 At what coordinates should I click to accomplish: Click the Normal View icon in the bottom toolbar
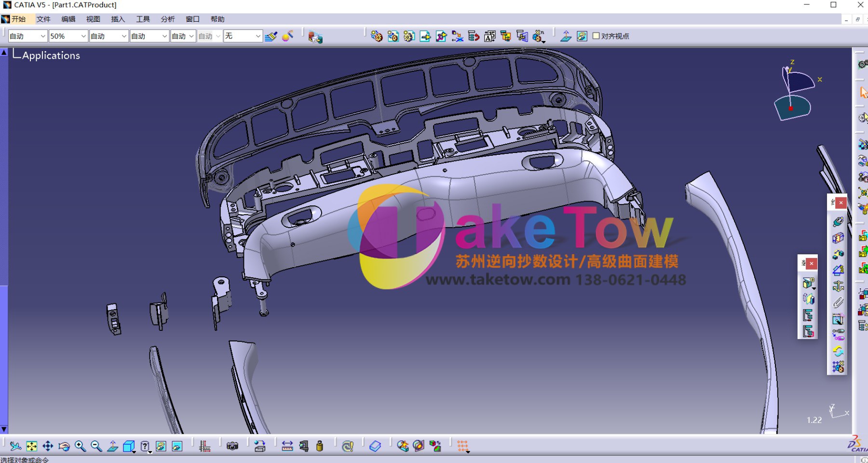(112, 446)
